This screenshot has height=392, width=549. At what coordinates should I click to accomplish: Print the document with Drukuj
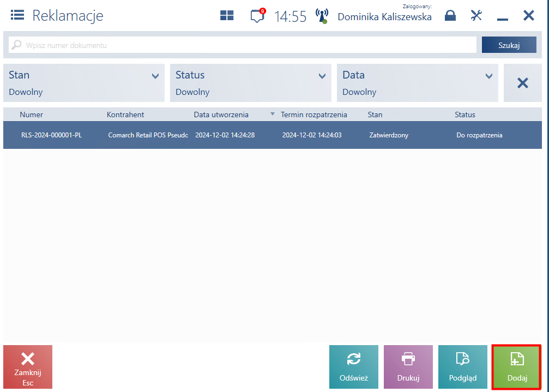(408, 367)
